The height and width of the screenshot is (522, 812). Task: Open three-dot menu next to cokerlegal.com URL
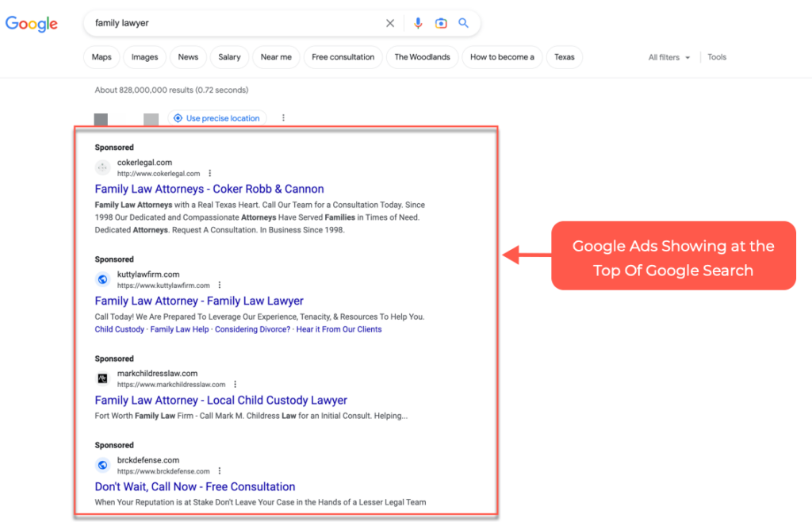(210, 174)
